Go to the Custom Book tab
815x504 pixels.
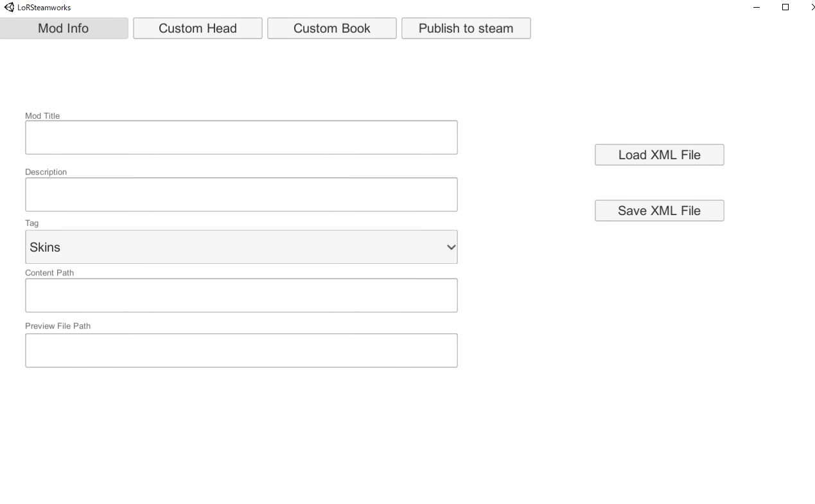[x=332, y=28]
